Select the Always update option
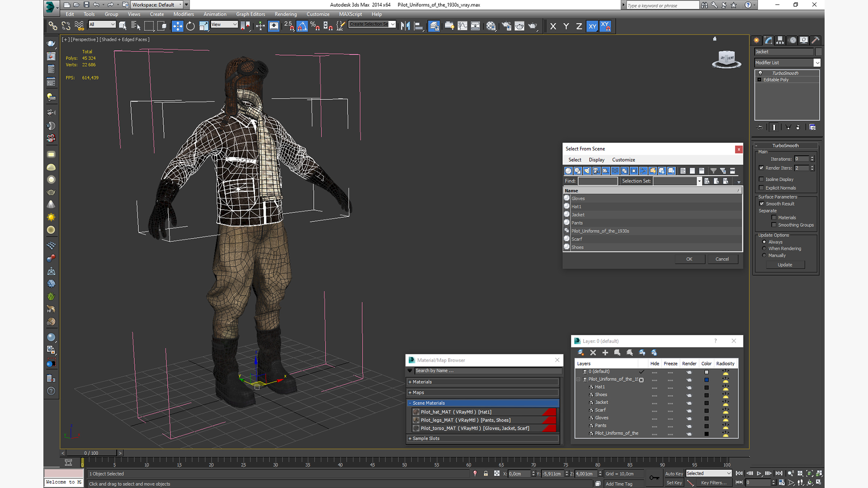 tap(764, 242)
